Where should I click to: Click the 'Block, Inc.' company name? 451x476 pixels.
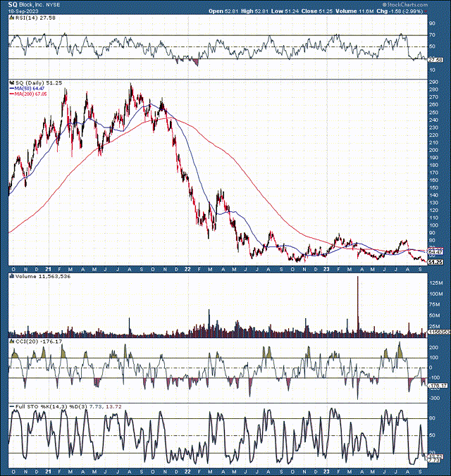[32, 5]
